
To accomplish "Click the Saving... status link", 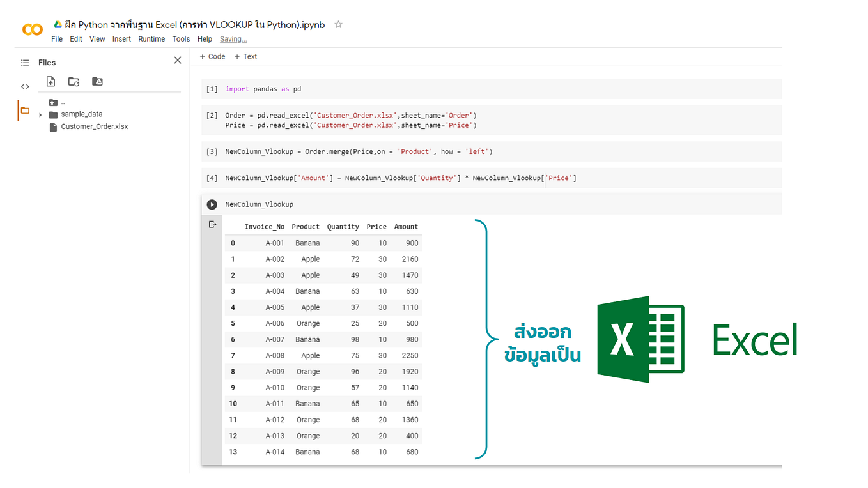I will point(233,39).
